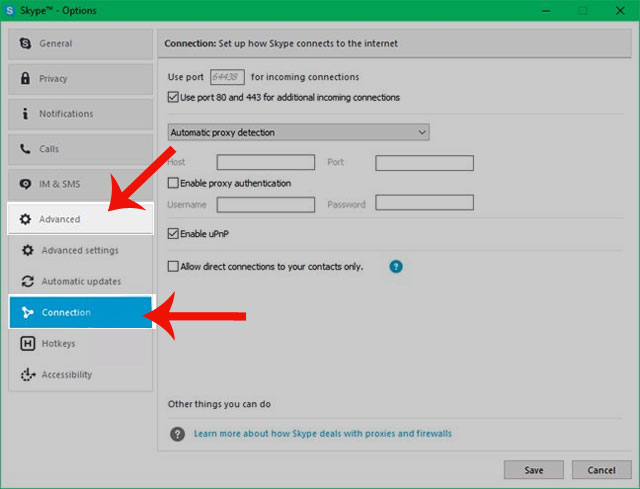Select the Accessibility subitem
This screenshot has height=489, width=640.
[x=80, y=375]
